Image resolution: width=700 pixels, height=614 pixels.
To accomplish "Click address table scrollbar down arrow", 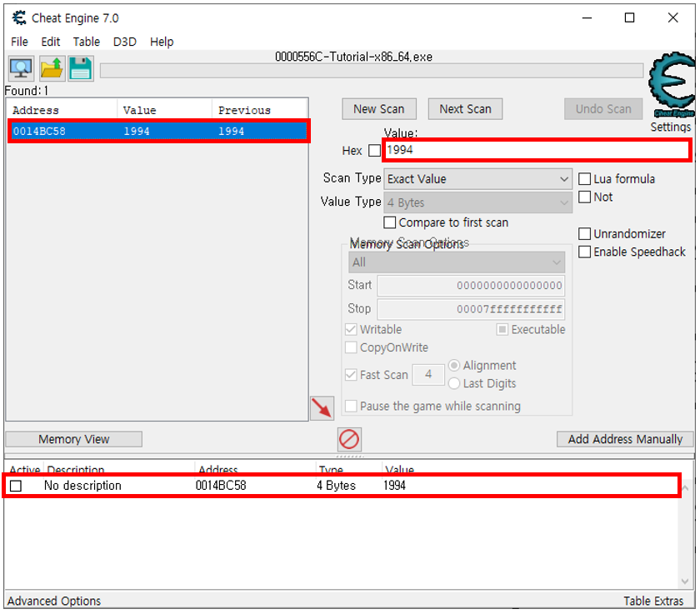I will tap(685, 582).
